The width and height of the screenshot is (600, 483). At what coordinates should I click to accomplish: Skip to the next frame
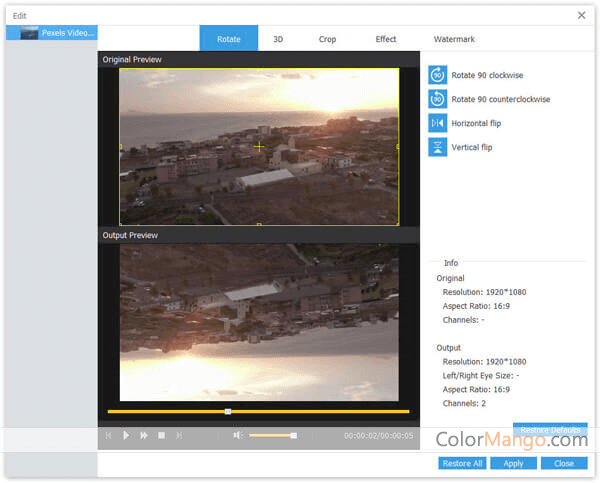click(x=179, y=435)
